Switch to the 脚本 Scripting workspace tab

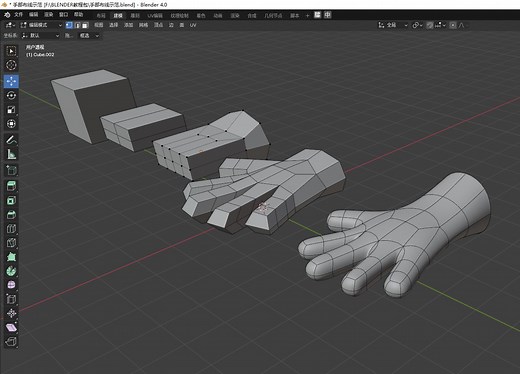(294, 15)
